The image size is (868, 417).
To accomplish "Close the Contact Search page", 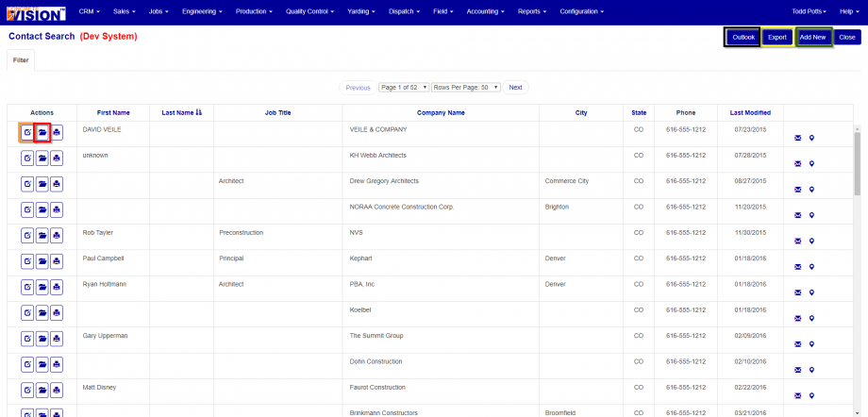I will [x=847, y=37].
